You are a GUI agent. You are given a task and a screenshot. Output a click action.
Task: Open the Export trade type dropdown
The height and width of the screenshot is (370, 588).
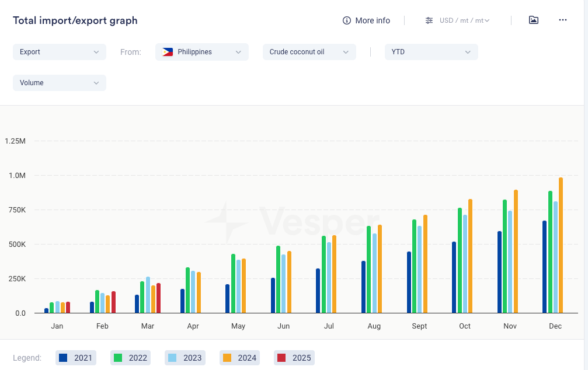click(x=60, y=52)
